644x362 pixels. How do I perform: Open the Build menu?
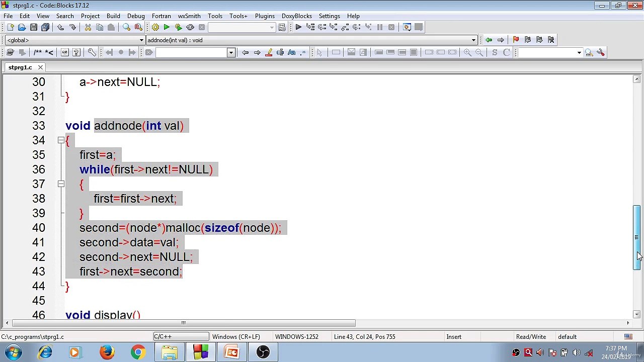click(x=113, y=16)
